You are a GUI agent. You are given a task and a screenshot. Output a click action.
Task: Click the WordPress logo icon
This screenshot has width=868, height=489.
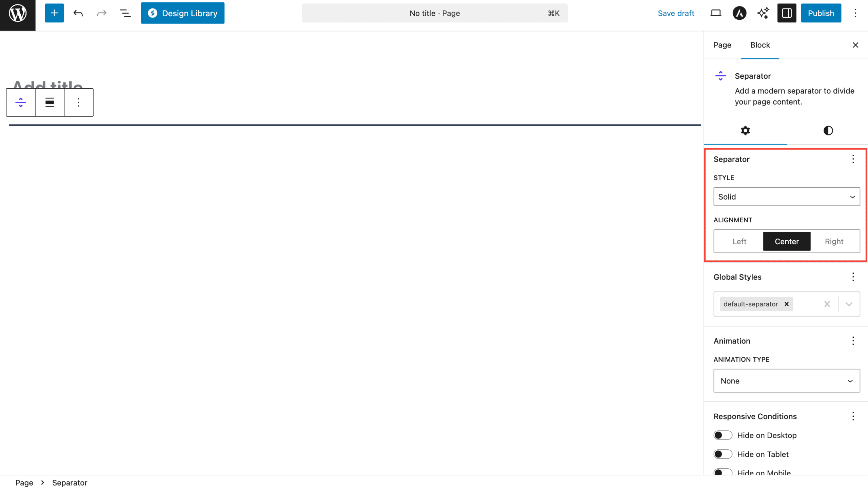[18, 14]
